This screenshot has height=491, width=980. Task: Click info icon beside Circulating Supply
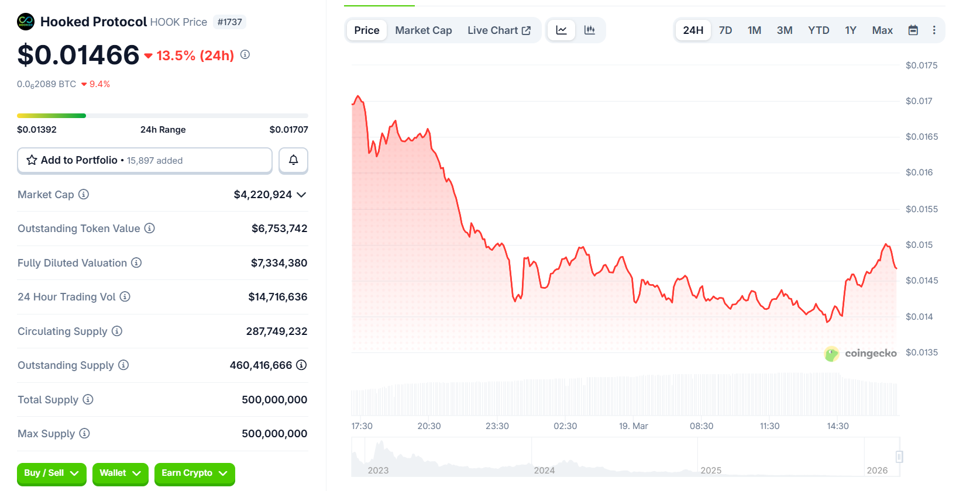tap(117, 331)
